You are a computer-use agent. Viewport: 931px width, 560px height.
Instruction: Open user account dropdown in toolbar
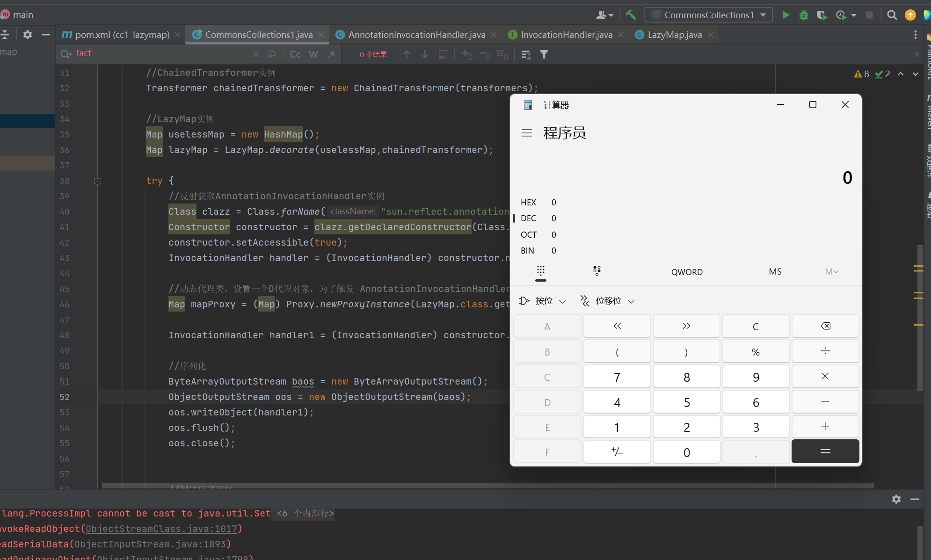tap(604, 15)
